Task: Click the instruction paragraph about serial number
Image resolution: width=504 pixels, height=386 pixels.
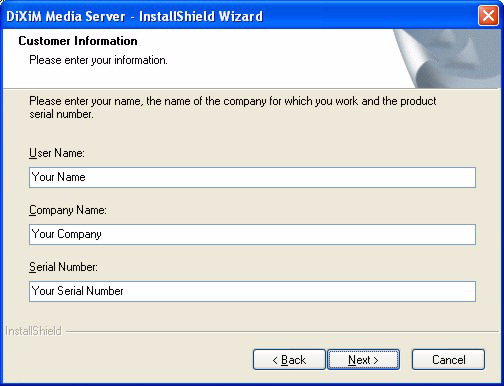Action: (233, 107)
